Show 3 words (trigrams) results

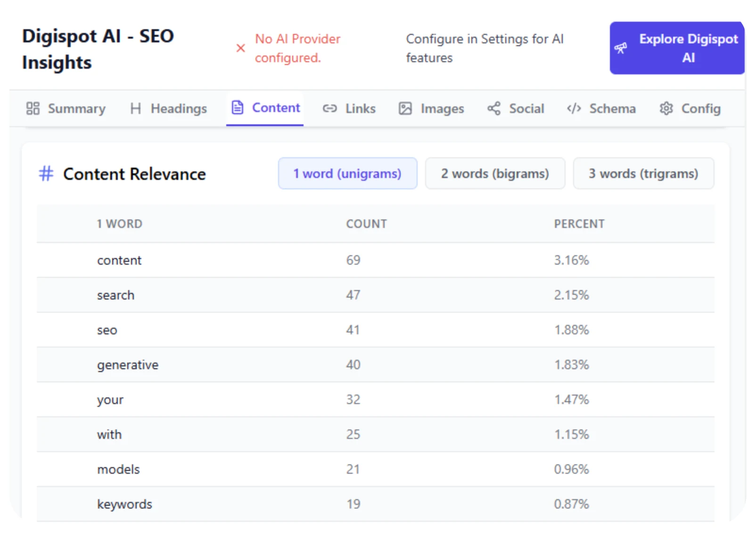pos(643,173)
